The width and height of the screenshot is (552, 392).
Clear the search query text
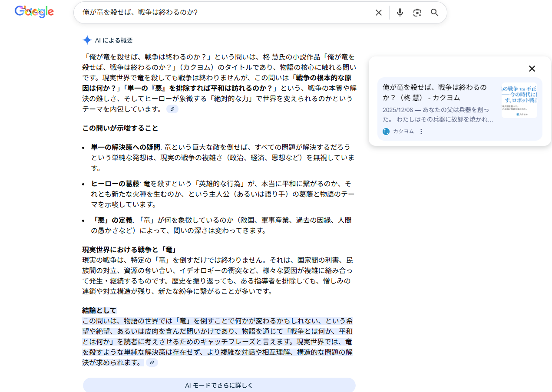pyautogui.click(x=378, y=13)
